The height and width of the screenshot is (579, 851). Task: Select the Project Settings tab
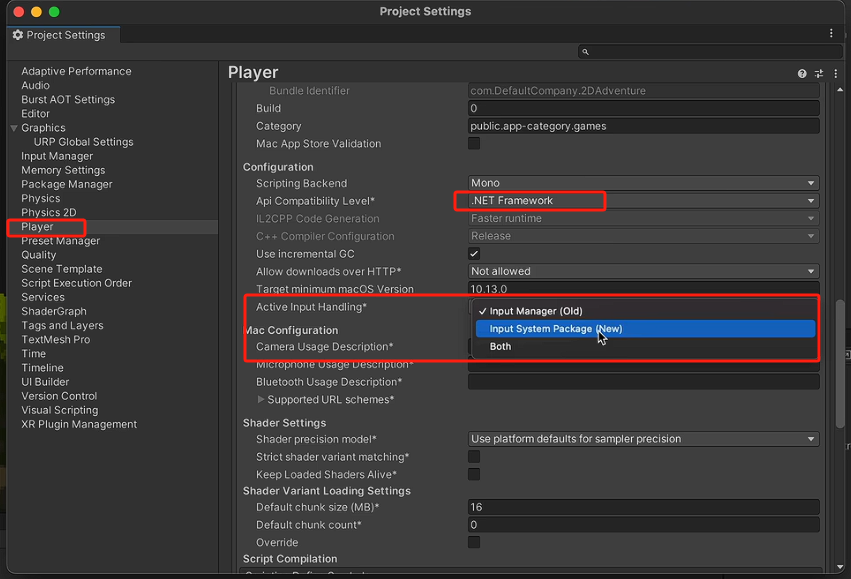coord(63,35)
